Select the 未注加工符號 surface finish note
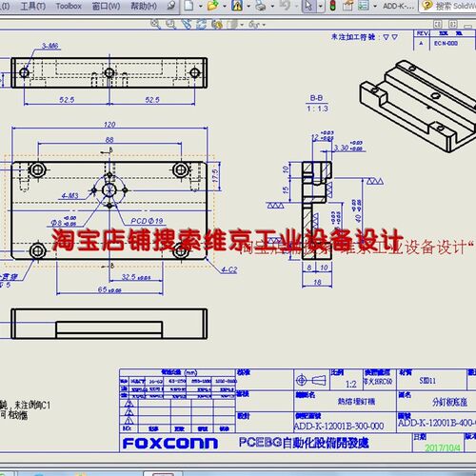 [365, 37]
